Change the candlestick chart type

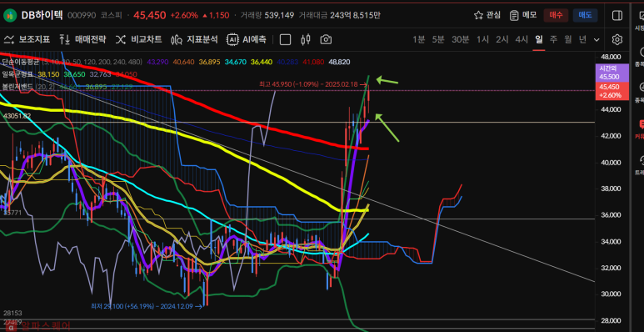[x=305, y=39]
